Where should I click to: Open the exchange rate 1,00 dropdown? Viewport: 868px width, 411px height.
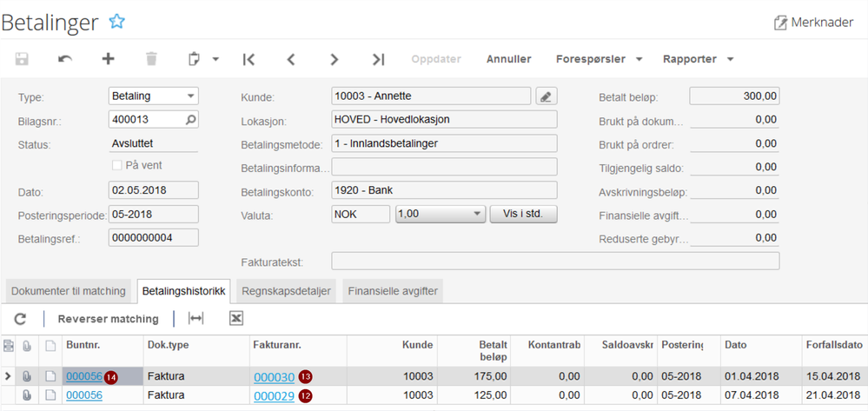click(x=439, y=214)
